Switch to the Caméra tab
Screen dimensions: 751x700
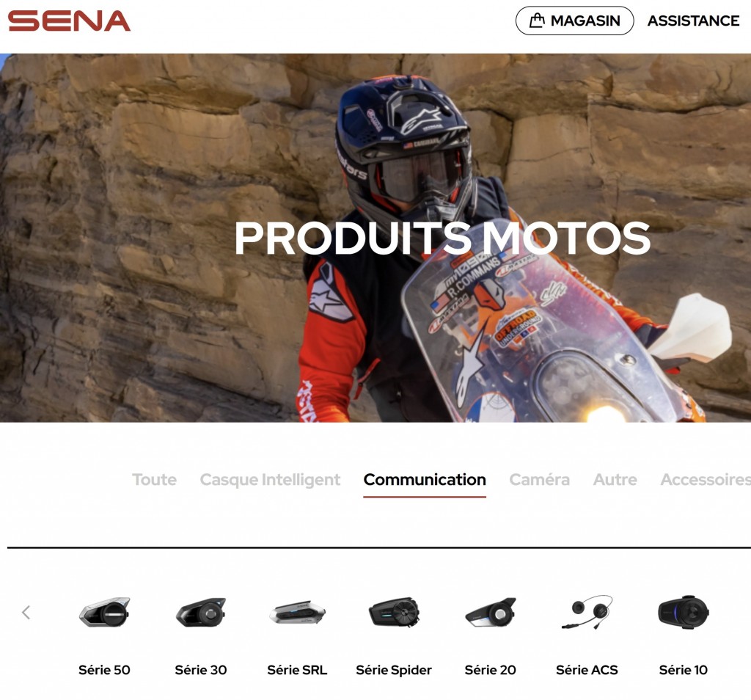[x=539, y=479]
